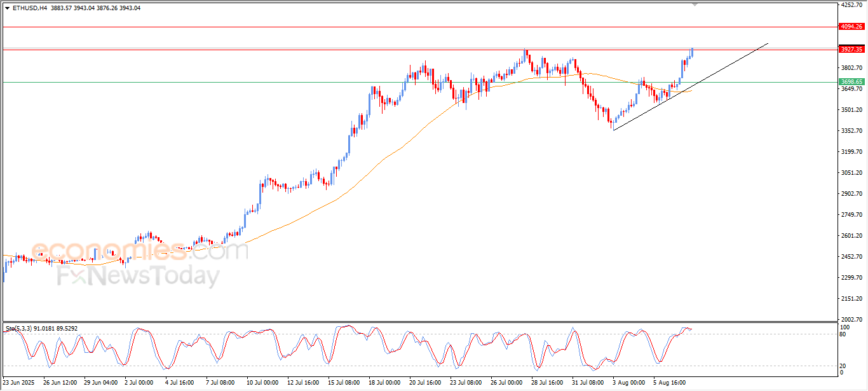Click the 31 Jul 08:00 time label
The height and width of the screenshot is (391, 868).
click(588, 383)
